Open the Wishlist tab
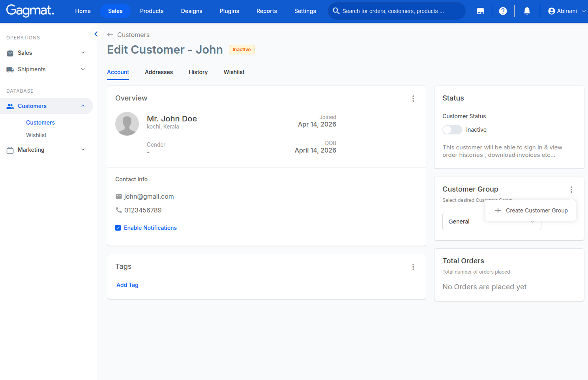The height and width of the screenshot is (380, 588). click(234, 72)
